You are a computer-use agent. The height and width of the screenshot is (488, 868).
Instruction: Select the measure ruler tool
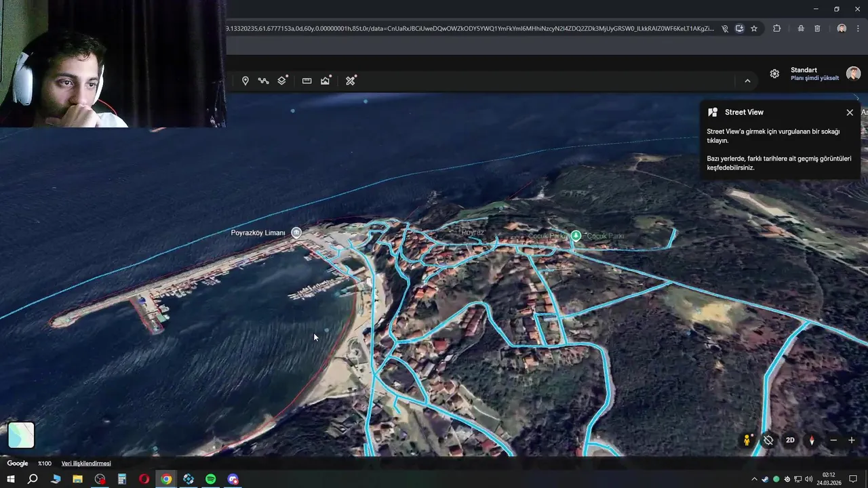pyautogui.click(x=307, y=81)
